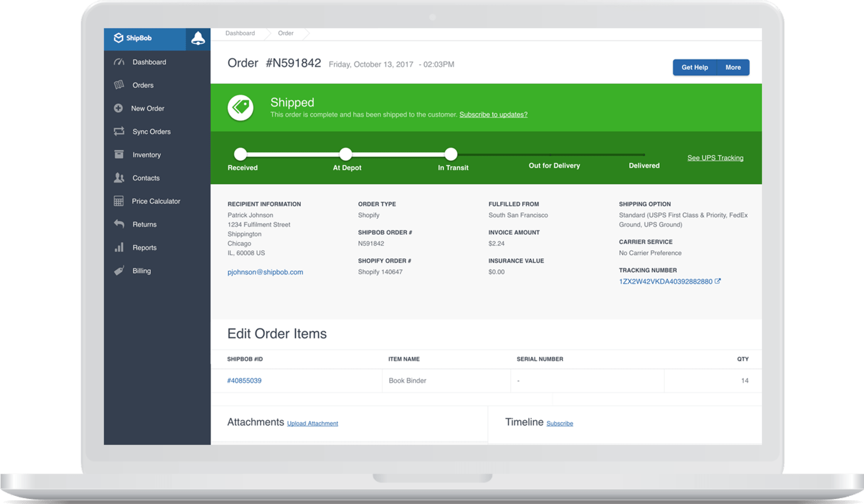Click the notification bell icon
This screenshot has height=504, width=864.
[198, 39]
